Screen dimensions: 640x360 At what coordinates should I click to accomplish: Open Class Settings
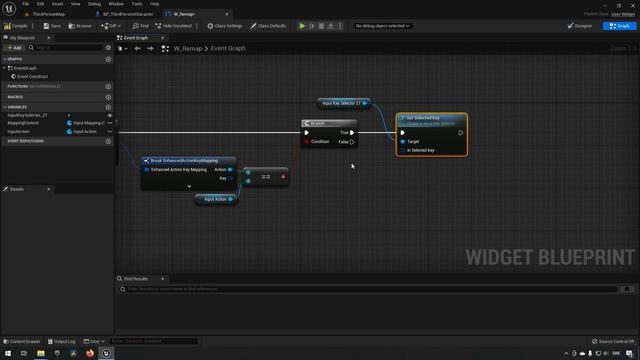click(x=224, y=26)
